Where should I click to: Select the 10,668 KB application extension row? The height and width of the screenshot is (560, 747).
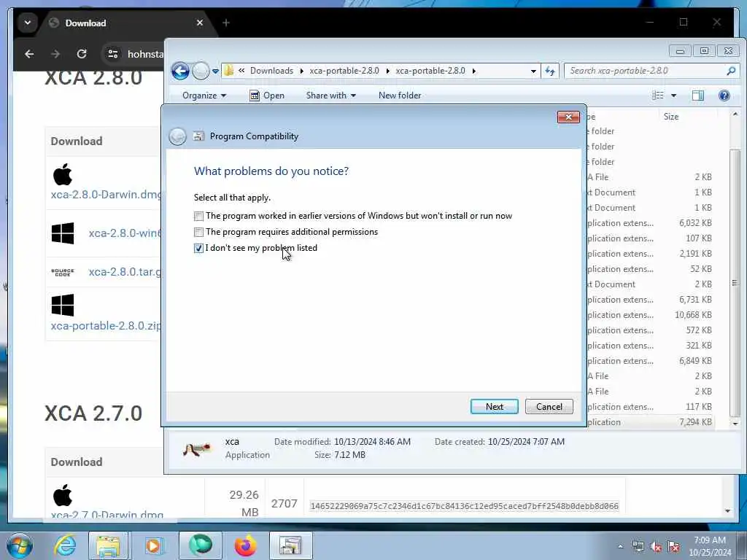pos(650,315)
